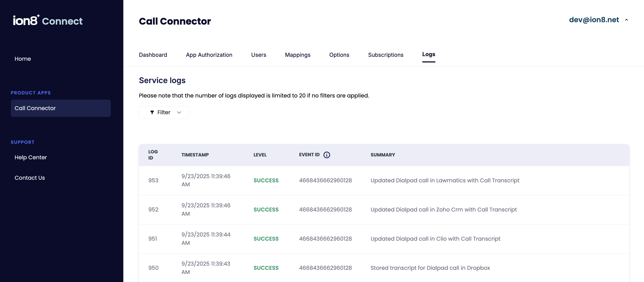Select the Mappings tab
644x282 pixels.
(x=297, y=55)
